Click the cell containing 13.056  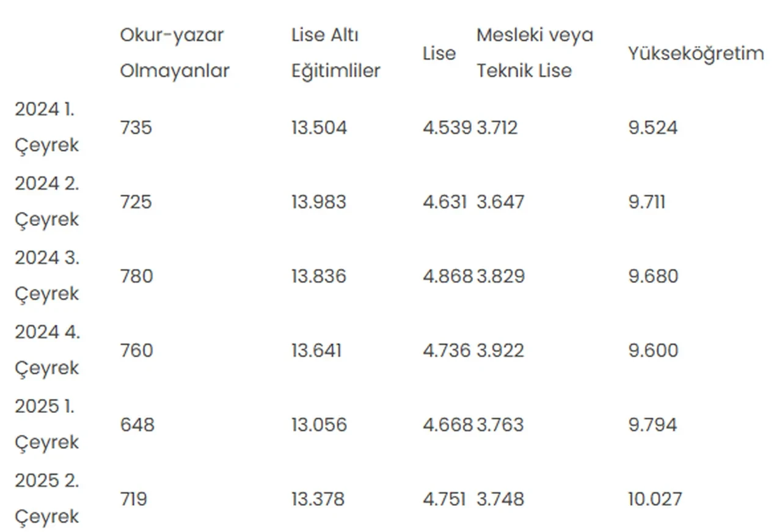(319, 425)
